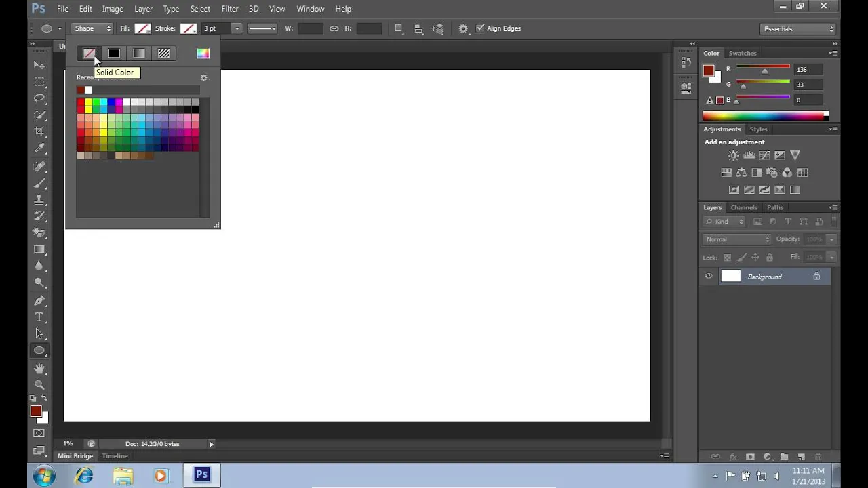Toggle lock all padlock in Layers
Screen dimensions: 868x488
[x=769, y=258]
